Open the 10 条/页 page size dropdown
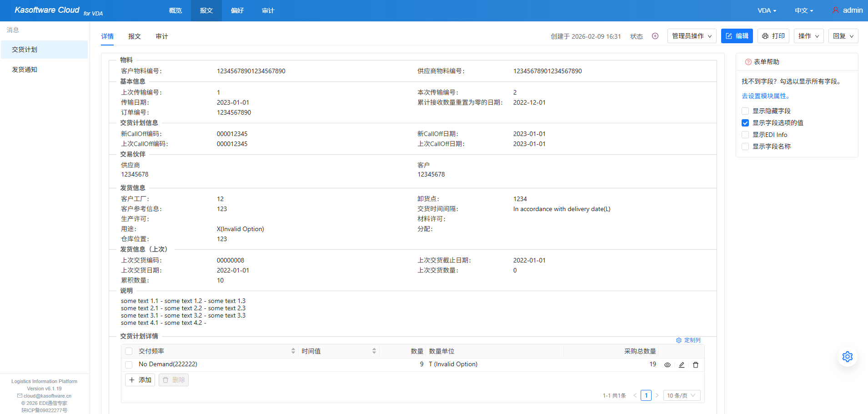868x414 pixels. (681, 396)
